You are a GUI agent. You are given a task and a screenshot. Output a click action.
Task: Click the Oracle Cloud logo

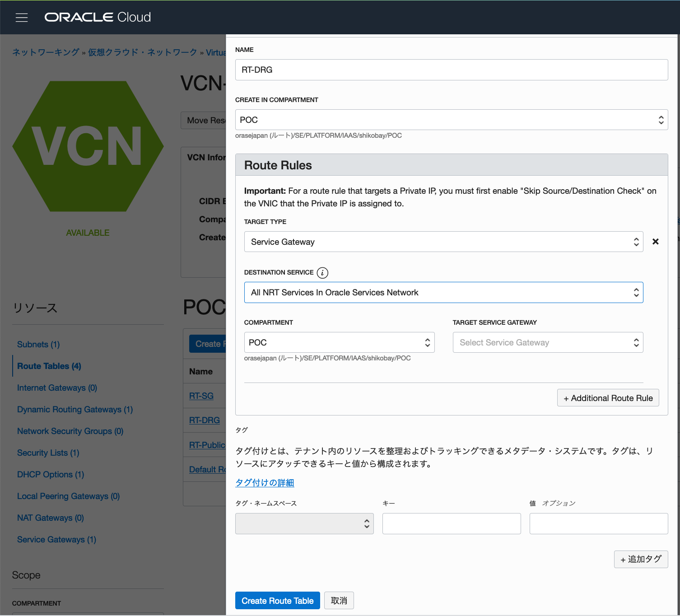click(x=98, y=17)
